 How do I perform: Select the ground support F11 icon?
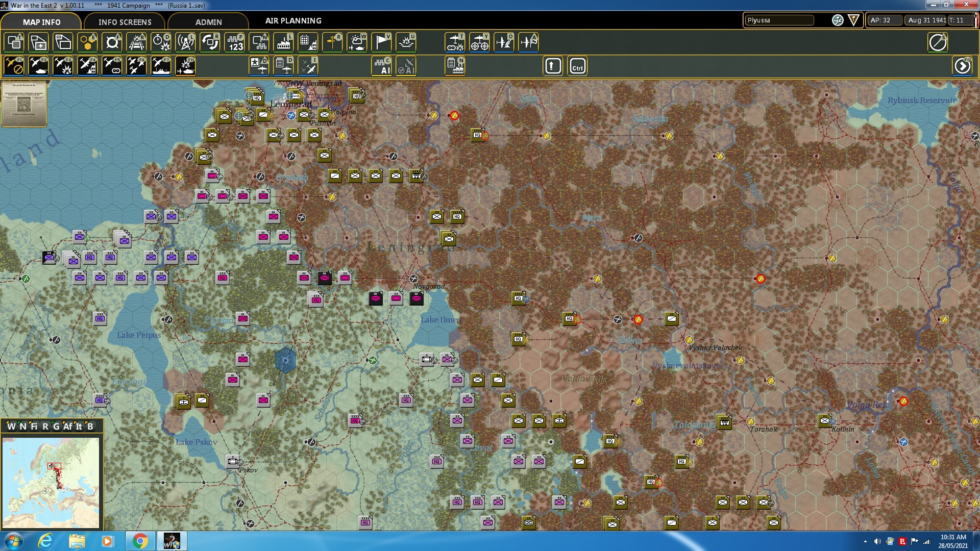pos(185,66)
